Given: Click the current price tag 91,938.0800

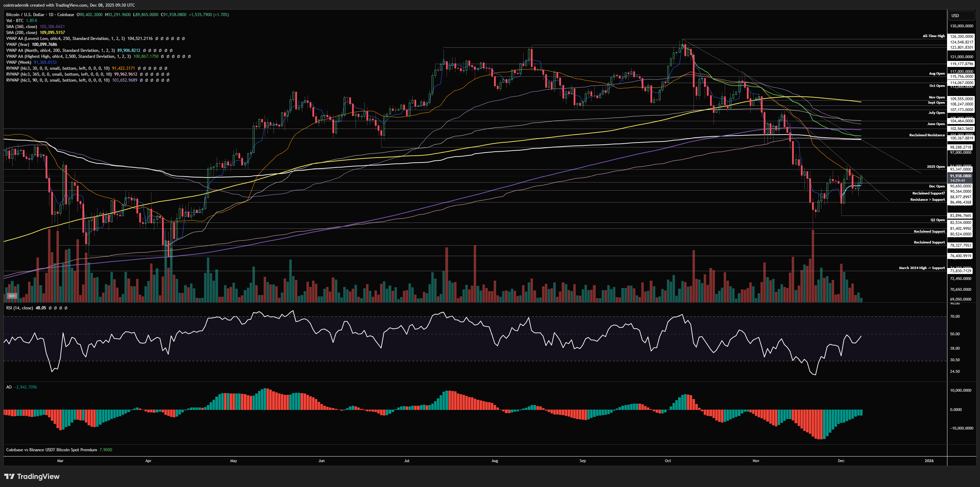Looking at the screenshot, I should [x=961, y=176].
